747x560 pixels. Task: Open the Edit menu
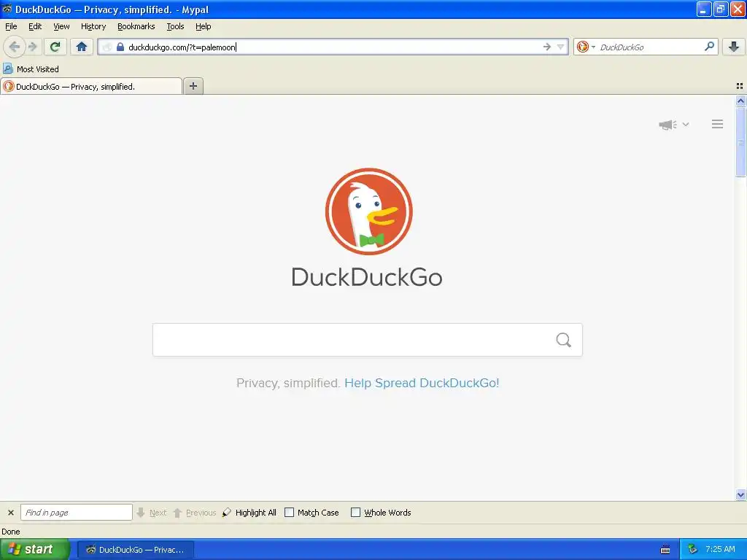click(35, 26)
